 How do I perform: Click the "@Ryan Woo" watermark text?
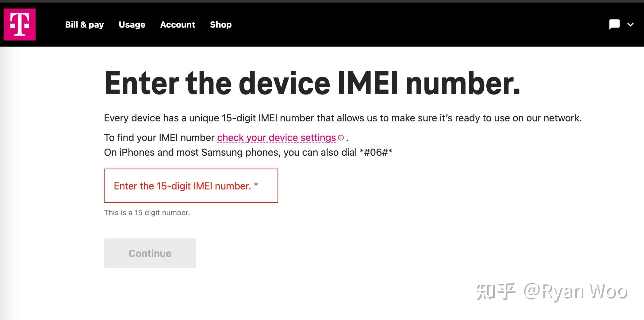[575, 291]
